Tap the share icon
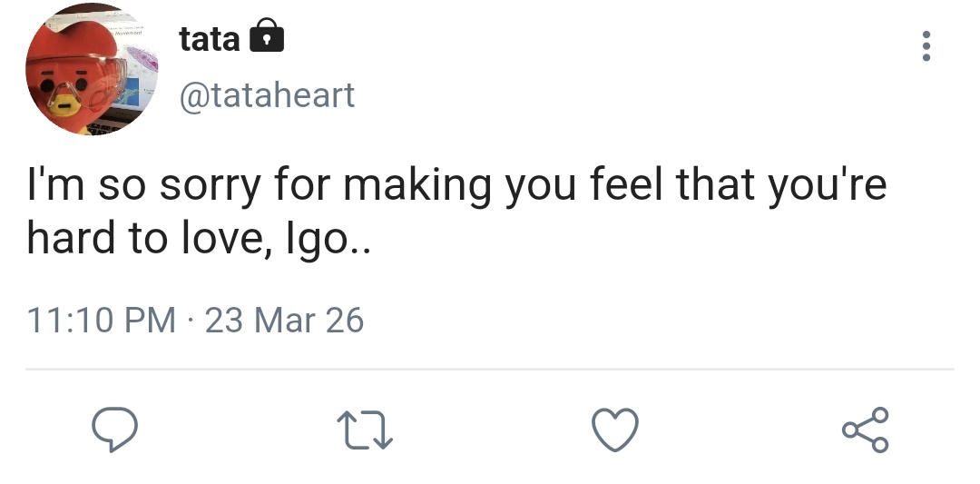This screenshot has width=980, height=484. click(x=865, y=430)
